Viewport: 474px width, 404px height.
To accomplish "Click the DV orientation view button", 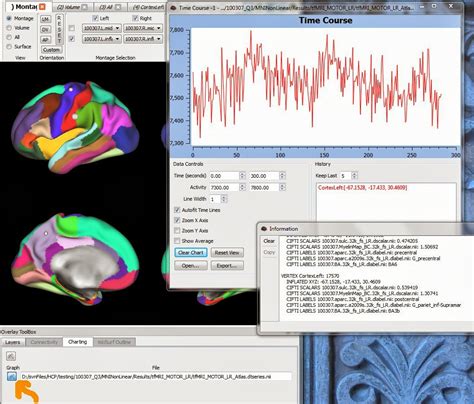I will (x=45, y=29).
